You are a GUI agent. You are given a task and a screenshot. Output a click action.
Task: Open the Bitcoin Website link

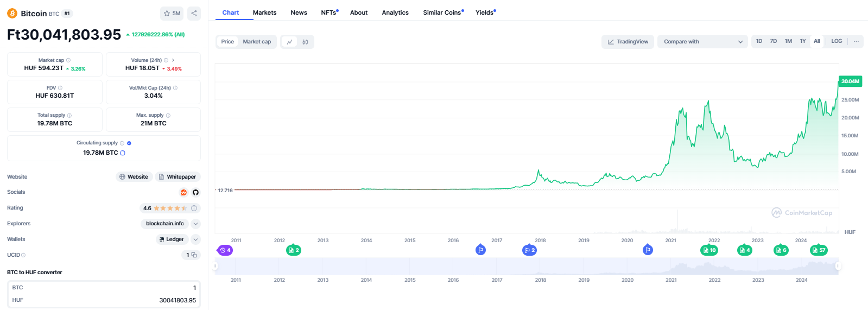pos(134,177)
